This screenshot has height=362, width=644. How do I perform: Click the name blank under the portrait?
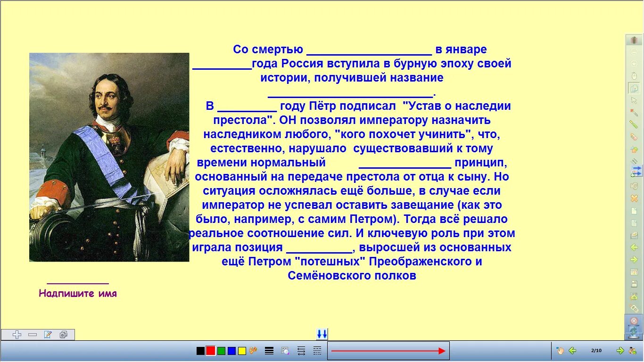point(78,282)
